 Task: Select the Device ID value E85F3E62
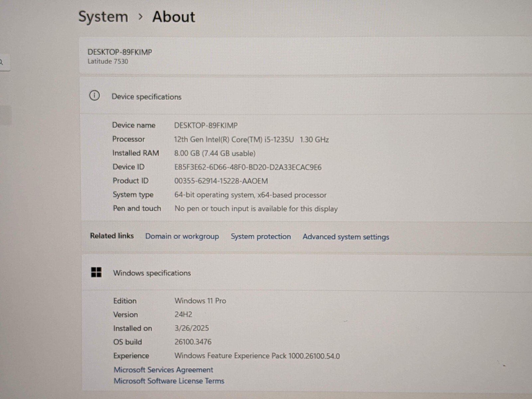[248, 167]
